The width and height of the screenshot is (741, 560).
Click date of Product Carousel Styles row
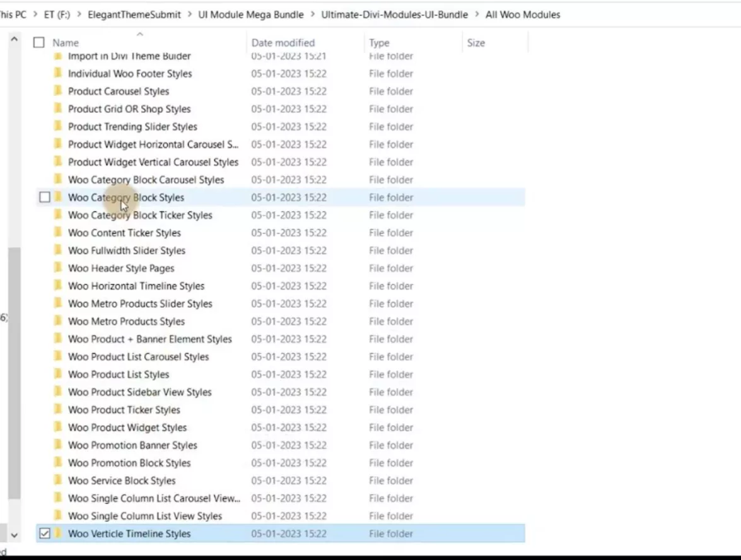[x=289, y=91]
